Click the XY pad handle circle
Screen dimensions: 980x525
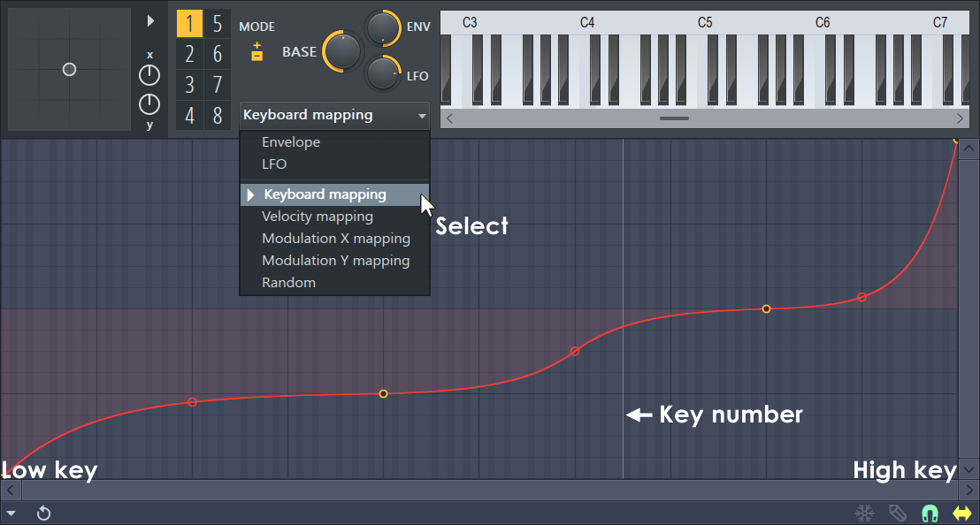(x=69, y=69)
